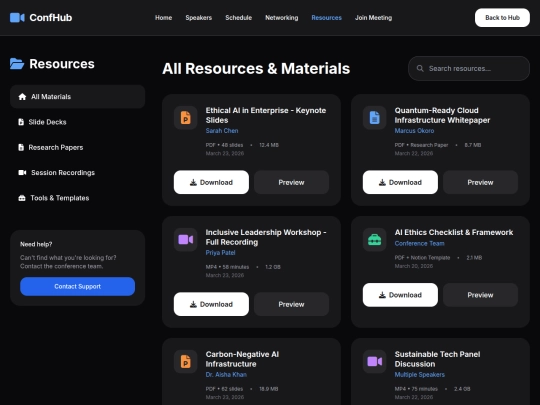Download the AI Ethics Checklist & Framework
Viewport: 540px width, 405px height.
click(400, 295)
